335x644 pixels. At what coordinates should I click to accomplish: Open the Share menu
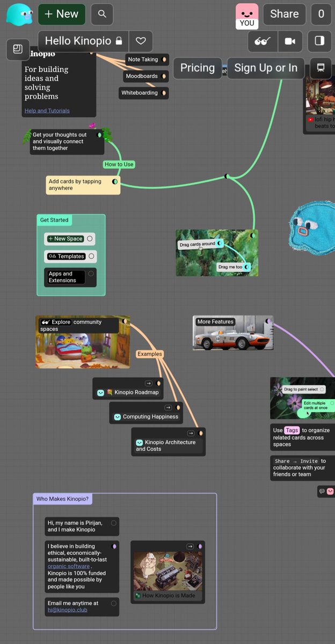285,14
